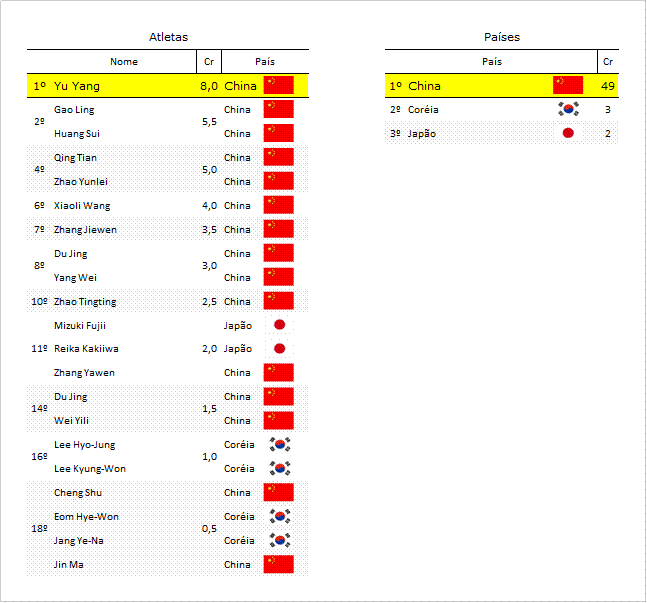Click the Japão flag in the Países table
Screen dimensions: 647x603
[568, 133]
